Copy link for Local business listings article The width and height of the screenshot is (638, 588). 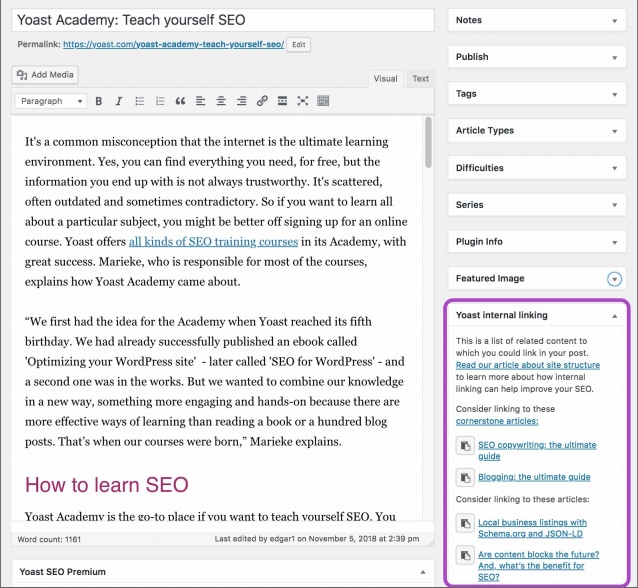pyautogui.click(x=465, y=523)
